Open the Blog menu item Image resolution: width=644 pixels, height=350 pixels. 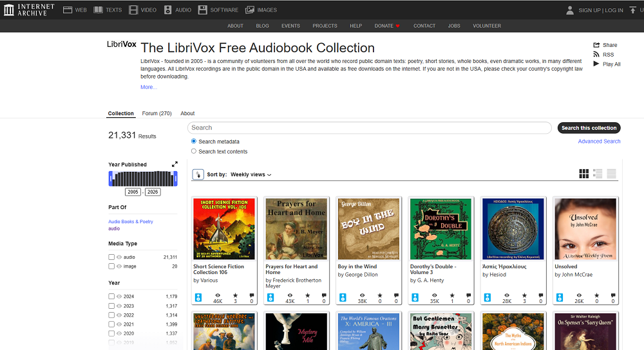(x=263, y=26)
